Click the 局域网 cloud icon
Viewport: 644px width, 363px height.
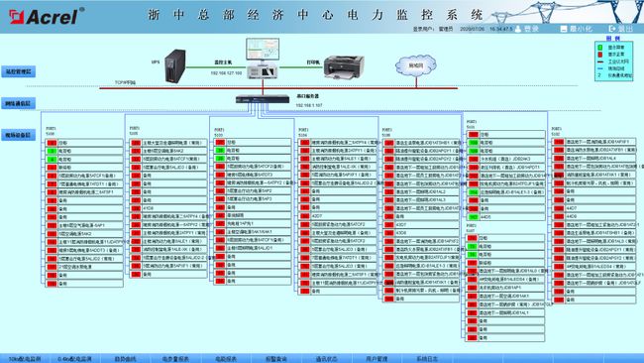416,65
